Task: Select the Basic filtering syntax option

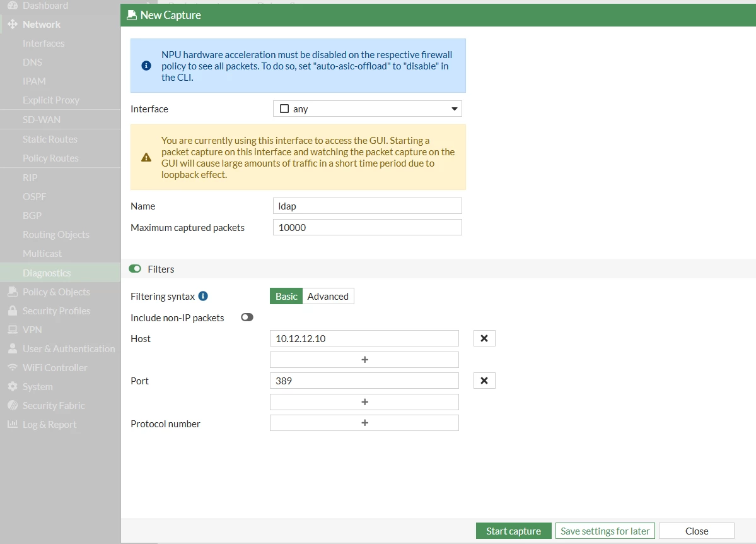Action: [x=286, y=297]
